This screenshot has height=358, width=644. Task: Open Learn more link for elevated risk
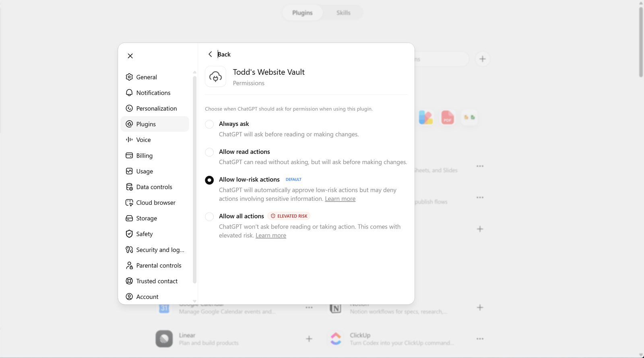click(x=271, y=235)
